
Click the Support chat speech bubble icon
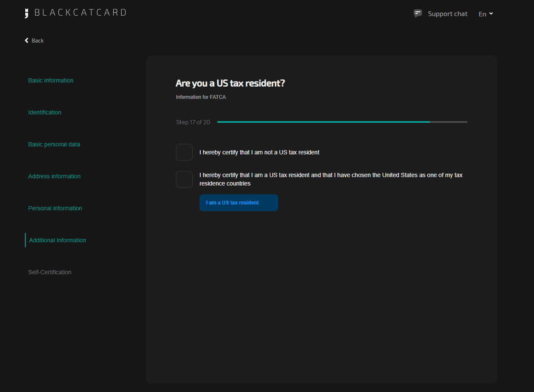click(x=418, y=13)
